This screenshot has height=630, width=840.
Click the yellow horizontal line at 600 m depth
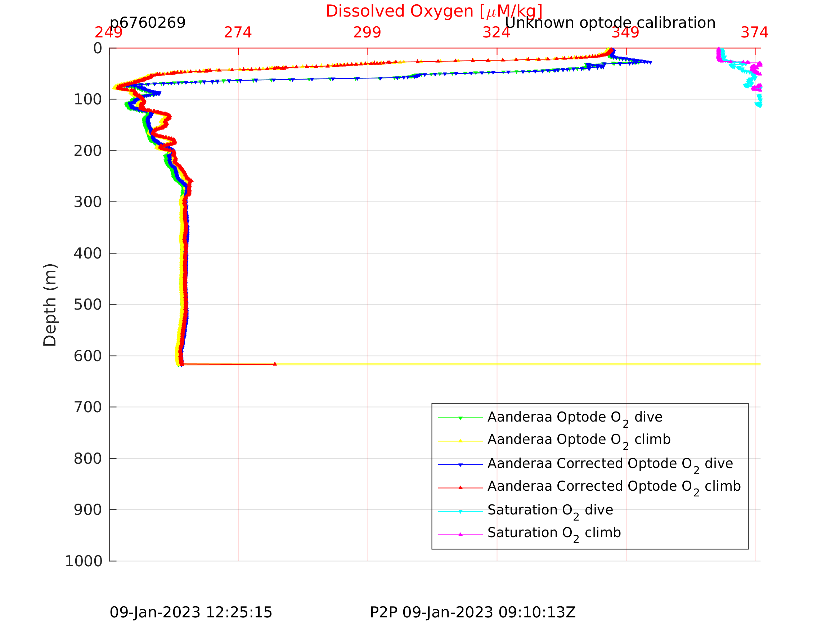(518, 364)
